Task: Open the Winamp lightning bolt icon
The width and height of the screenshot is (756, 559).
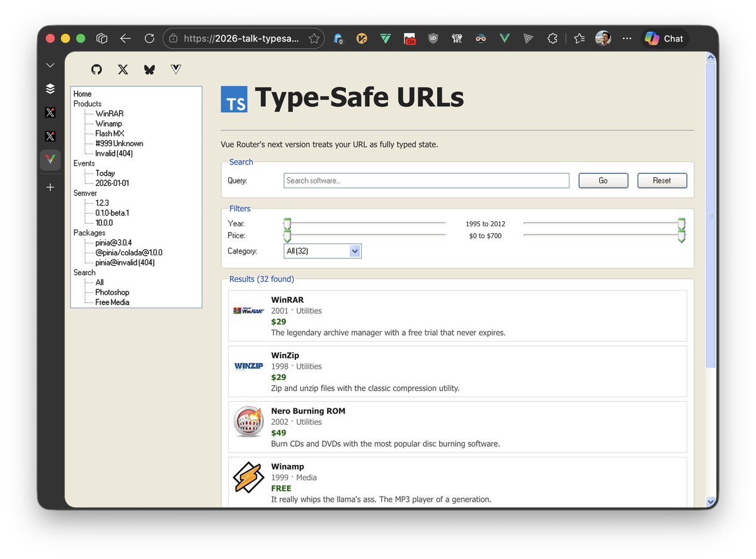Action: pyautogui.click(x=248, y=477)
